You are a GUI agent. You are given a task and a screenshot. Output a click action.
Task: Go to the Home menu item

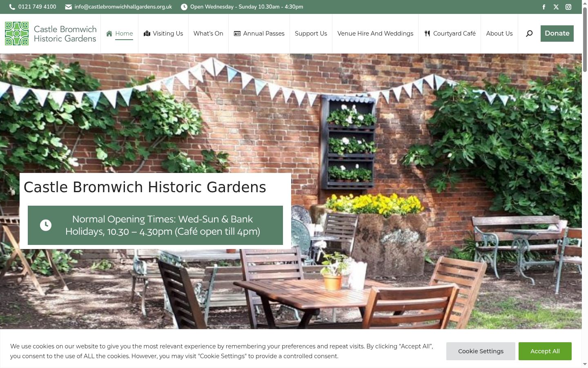[x=120, y=34]
